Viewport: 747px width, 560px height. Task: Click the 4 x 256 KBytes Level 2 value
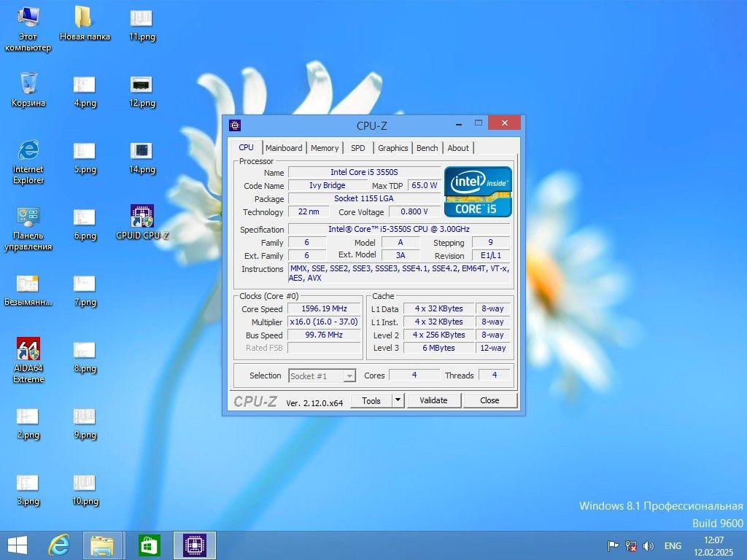pyautogui.click(x=438, y=335)
